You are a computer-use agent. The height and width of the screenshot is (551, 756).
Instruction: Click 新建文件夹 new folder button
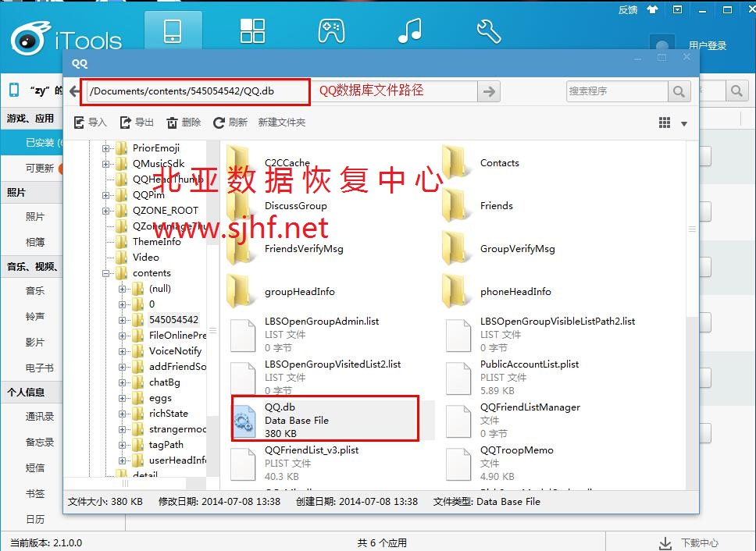pos(282,123)
